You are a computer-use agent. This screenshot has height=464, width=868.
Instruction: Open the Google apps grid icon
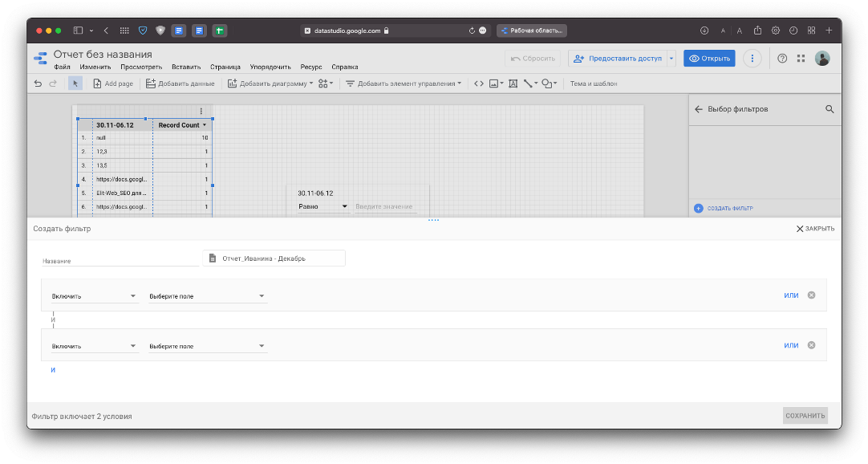coord(801,58)
